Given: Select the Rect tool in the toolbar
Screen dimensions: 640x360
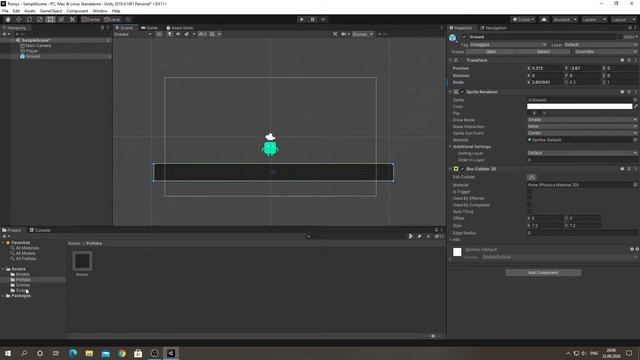Looking at the screenshot, I should 50,19.
